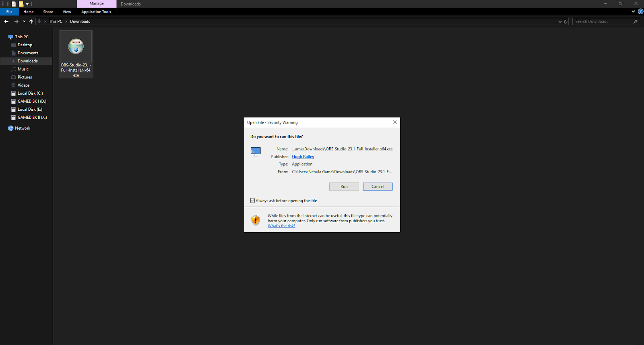The height and width of the screenshot is (345, 644).
Task: Open Documents in navigation pane
Action: 28,53
